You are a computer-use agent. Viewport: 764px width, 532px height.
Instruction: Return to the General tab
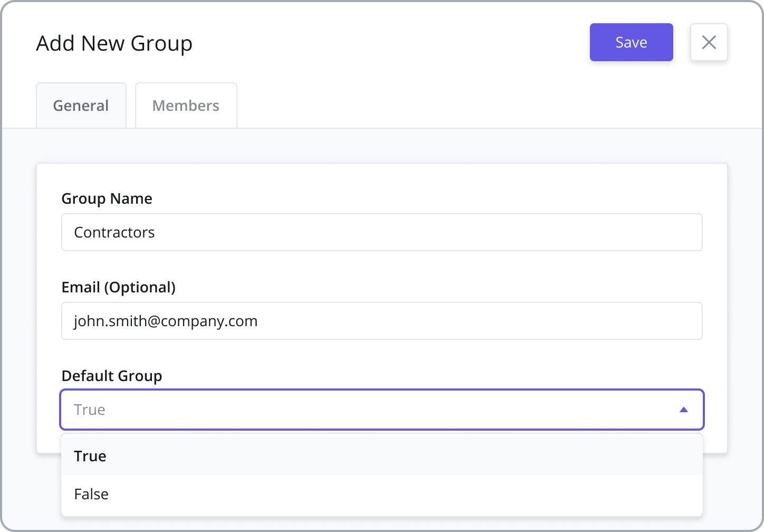pos(81,105)
